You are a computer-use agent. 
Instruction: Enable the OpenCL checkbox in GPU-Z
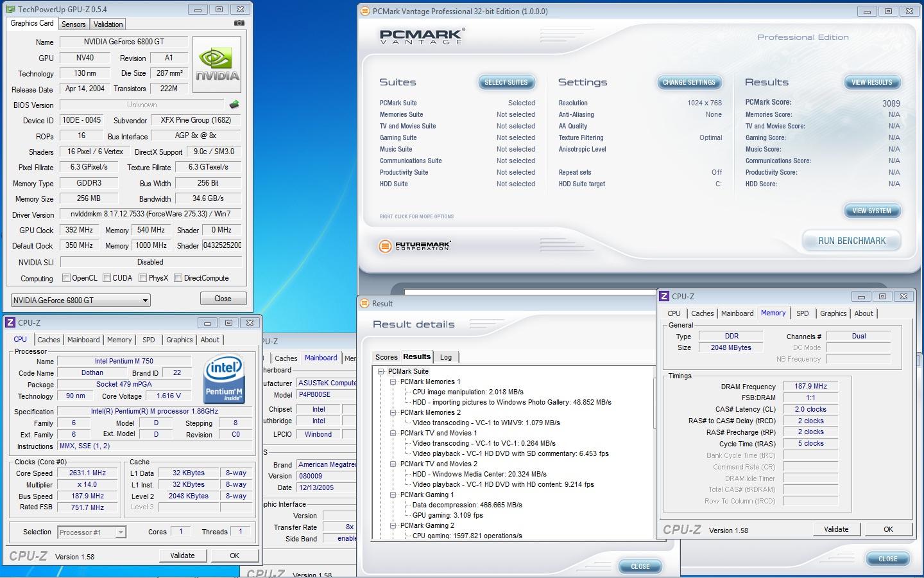66,278
